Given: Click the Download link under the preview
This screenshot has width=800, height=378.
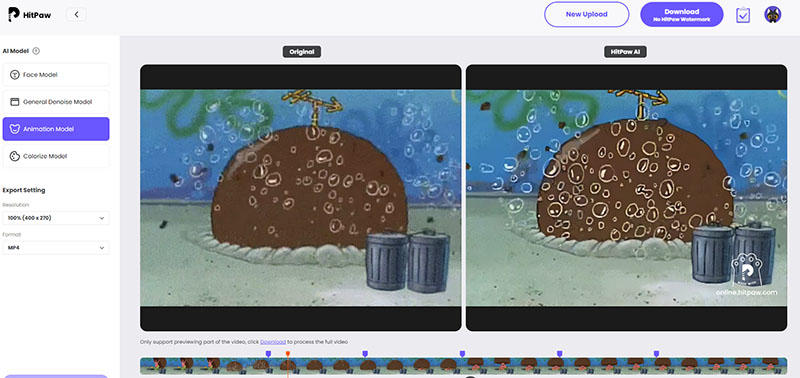Looking at the screenshot, I should (273, 342).
